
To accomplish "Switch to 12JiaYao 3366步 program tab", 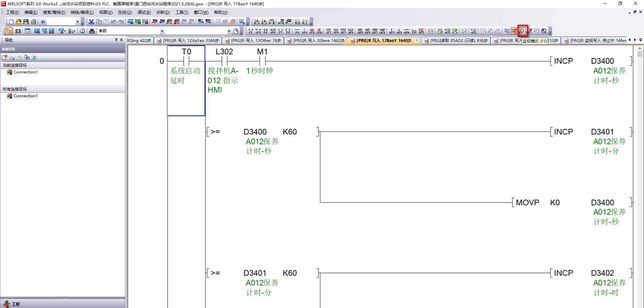I will 187,41.
